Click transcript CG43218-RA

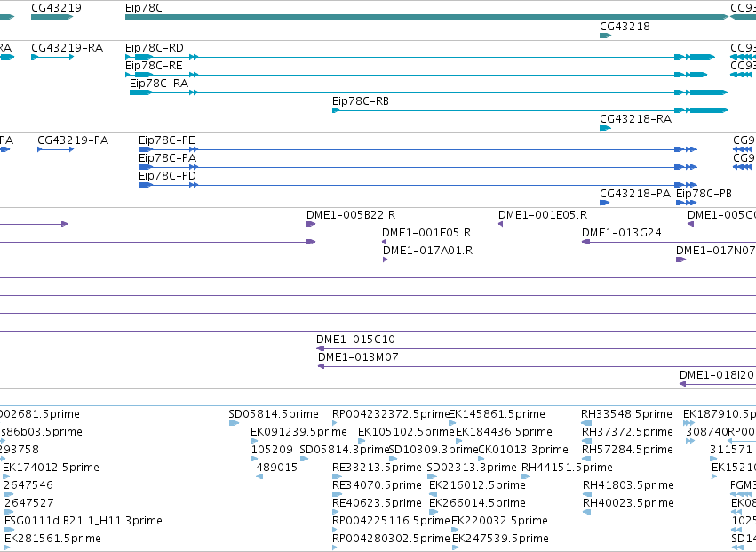pyautogui.click(x=605, y=128)
